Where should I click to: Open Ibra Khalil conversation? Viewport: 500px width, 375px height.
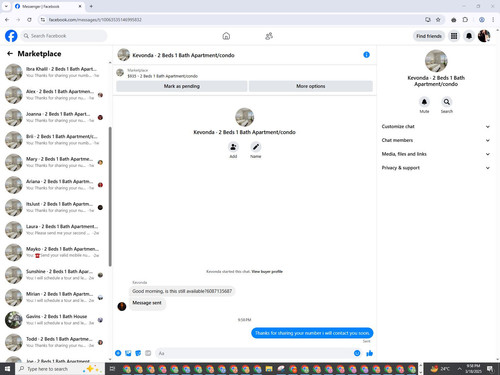[x=55, y=72]
